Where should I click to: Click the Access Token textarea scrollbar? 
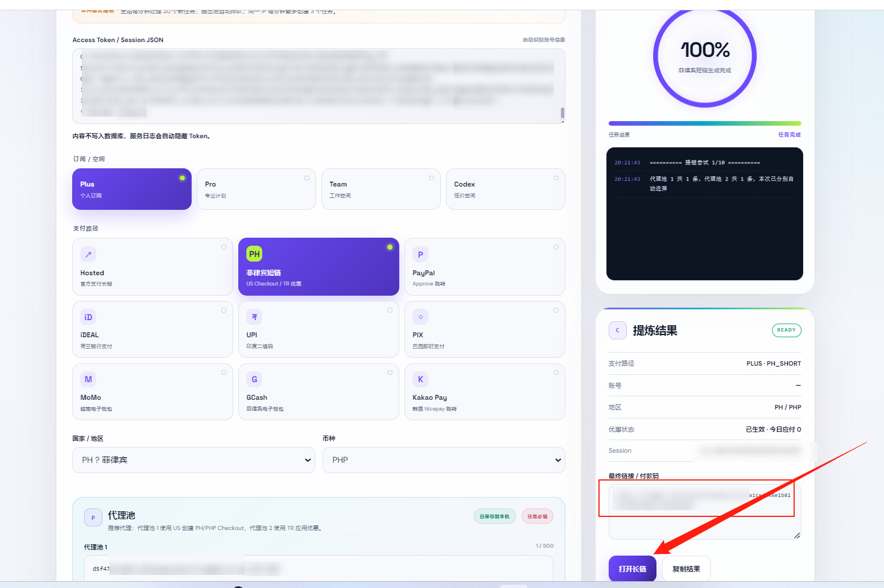(562, 113)
